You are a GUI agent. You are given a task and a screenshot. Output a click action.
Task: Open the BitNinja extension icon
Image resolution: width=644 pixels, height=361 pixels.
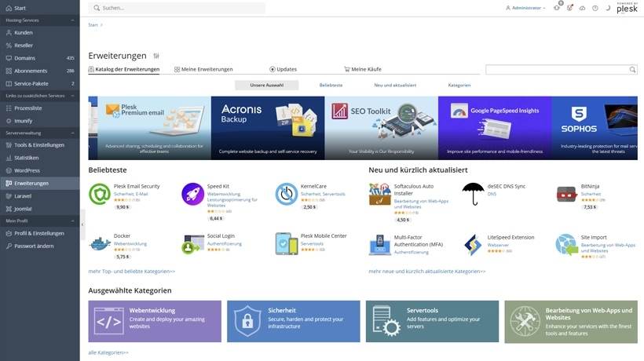(x=567, y=194)
